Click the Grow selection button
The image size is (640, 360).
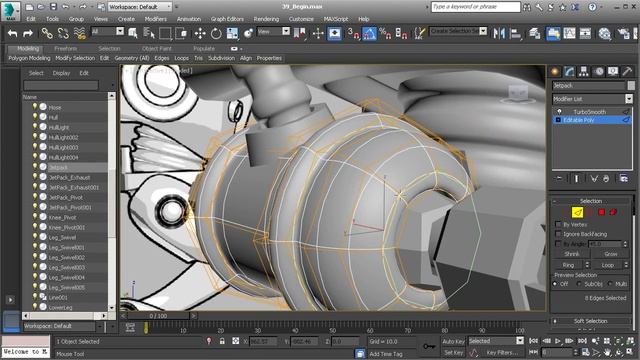click(611, 254)
